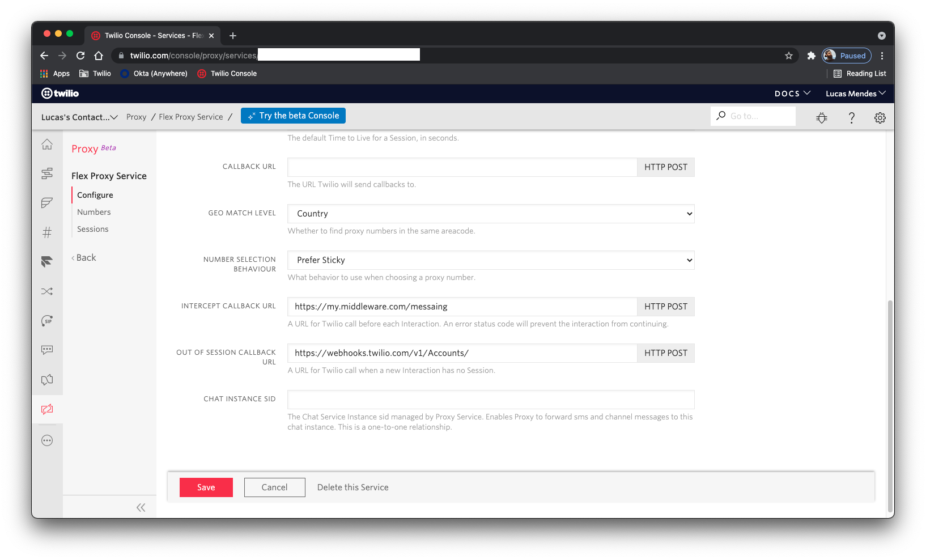Open the Reading List

tap(860, 74)
